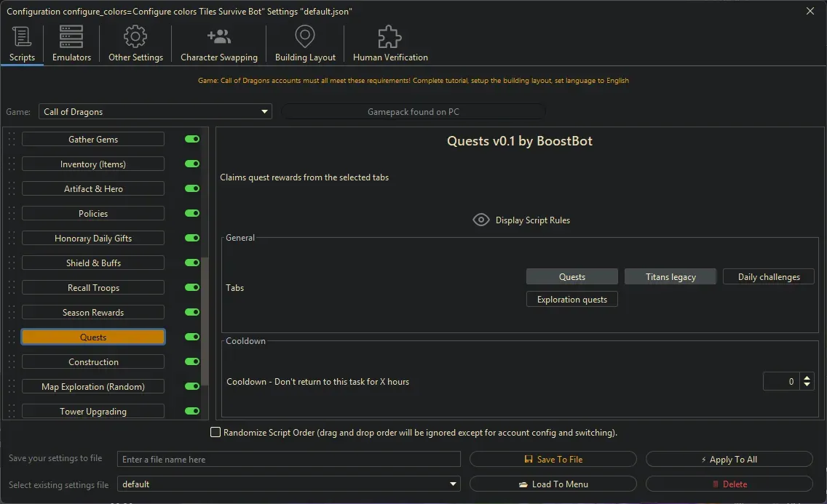Open the Building Layout icon
Image resolution: width=827 pixels, height=504 pixels.
point(304,36)
